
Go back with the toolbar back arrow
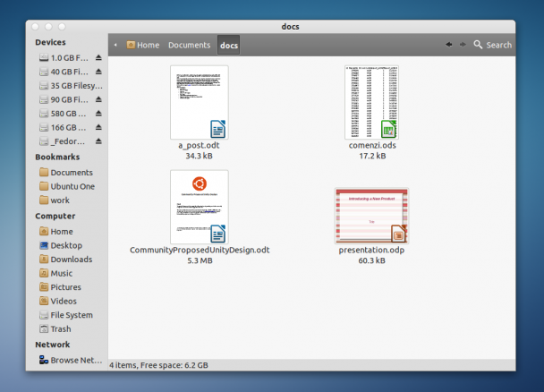pyautogui.click(x=449, y=45)
